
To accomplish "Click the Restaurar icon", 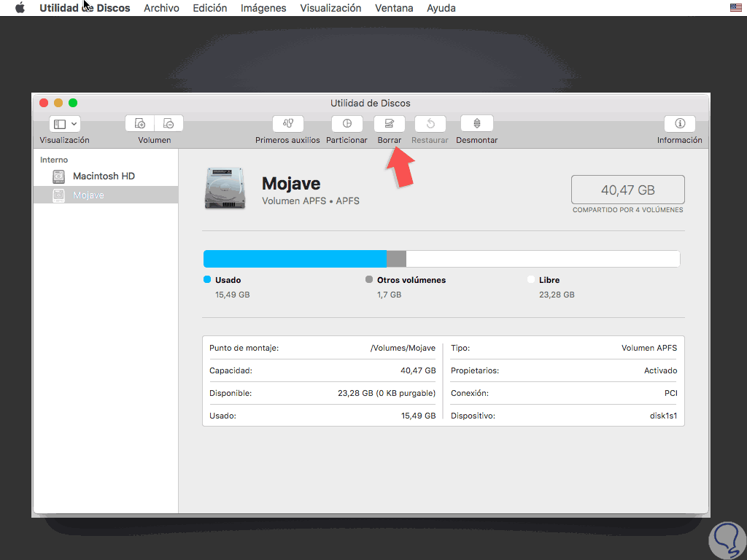I will (430, 124).
